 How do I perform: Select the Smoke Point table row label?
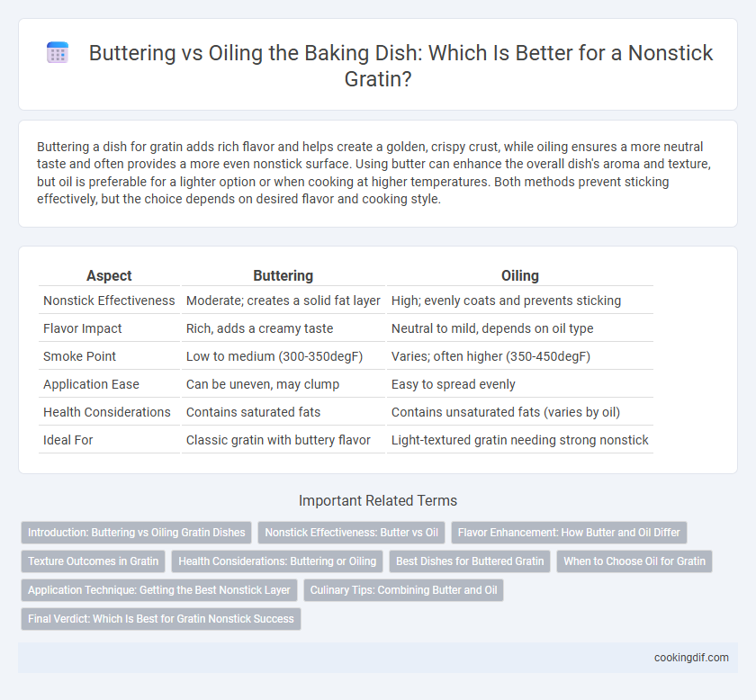click(x=79, y=356)
